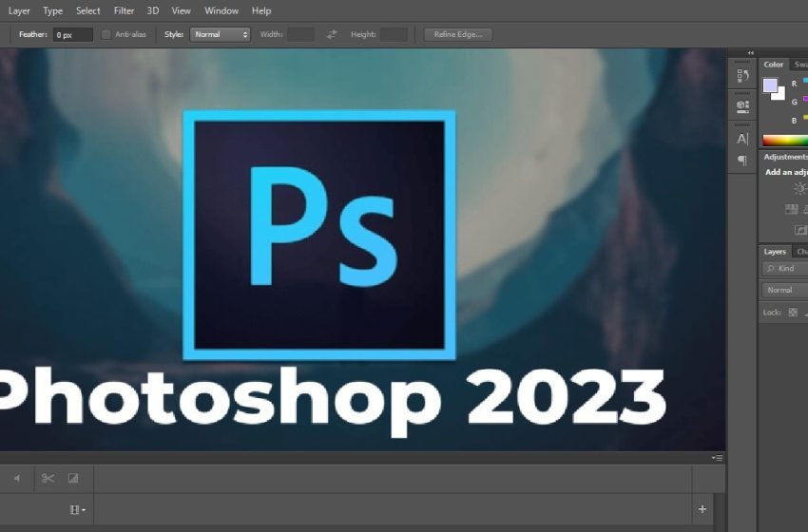
Task: Select the Adjustments panel tab
Action: (785, 157)
